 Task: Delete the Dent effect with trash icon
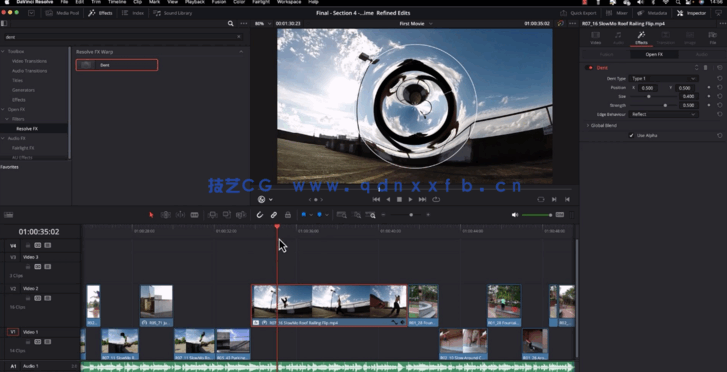click(706, 68)
